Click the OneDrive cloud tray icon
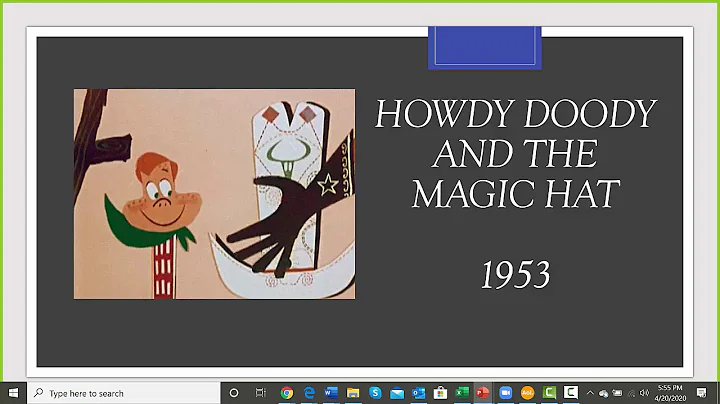Screen dimensions: 720x404 [x=603, y=393]
